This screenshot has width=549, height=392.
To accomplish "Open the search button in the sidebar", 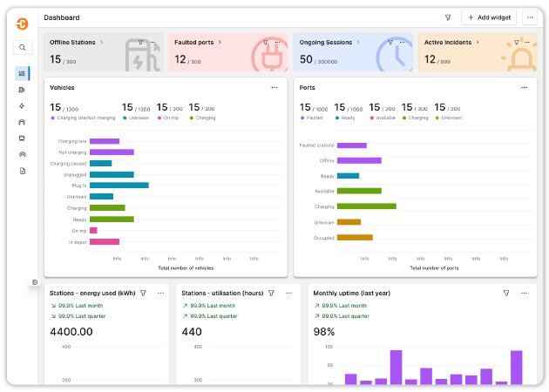I will point(22,48).
